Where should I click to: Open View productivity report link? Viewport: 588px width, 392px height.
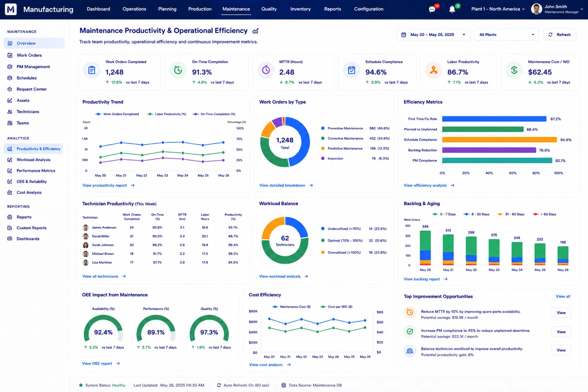[x=109, y=185]
